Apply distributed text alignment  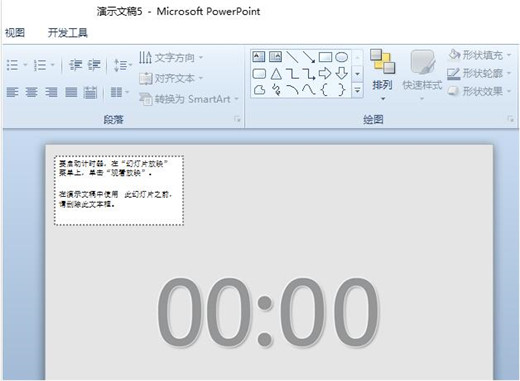pyautogui.click(x=90, y=92)
